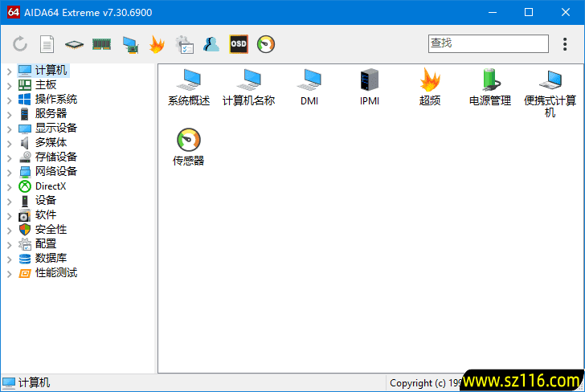Select 安全性 in the tree

click(51, 230)
